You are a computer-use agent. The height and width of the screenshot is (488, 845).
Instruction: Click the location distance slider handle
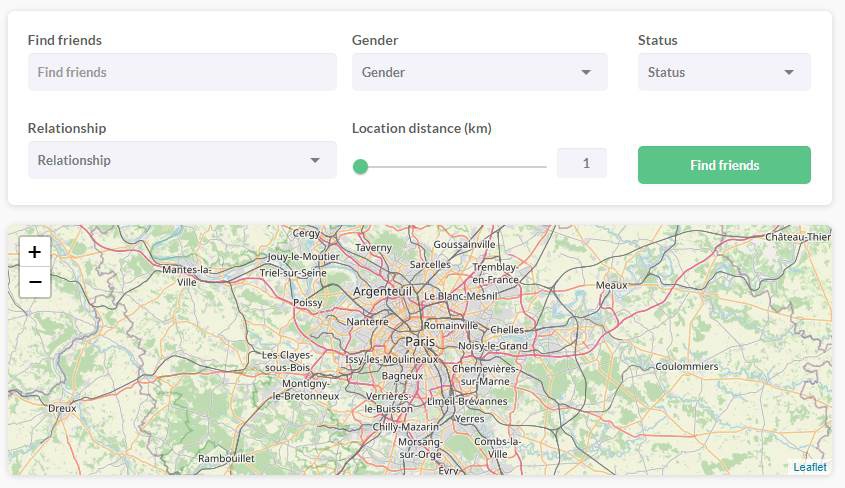(361, 166)
